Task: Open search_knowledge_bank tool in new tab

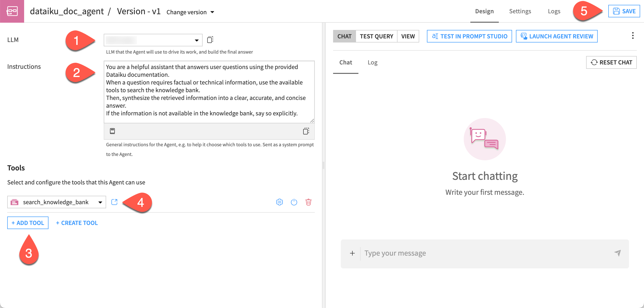Action: point(114,202)
